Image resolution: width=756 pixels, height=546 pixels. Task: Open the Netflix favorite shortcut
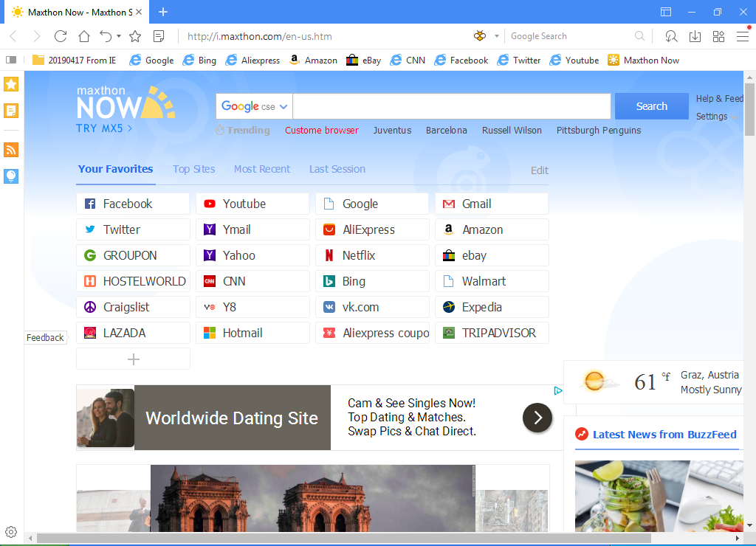point(371,255)
